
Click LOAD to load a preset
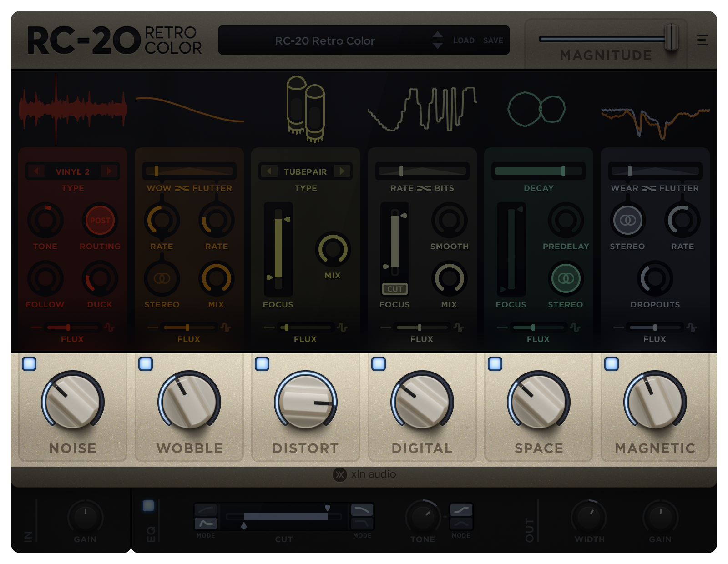pos(464,40)
